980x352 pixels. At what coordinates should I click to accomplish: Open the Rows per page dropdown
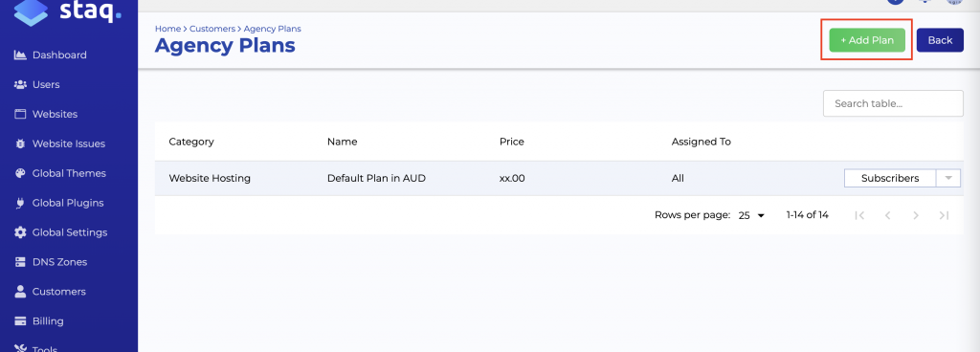(751, 215)
